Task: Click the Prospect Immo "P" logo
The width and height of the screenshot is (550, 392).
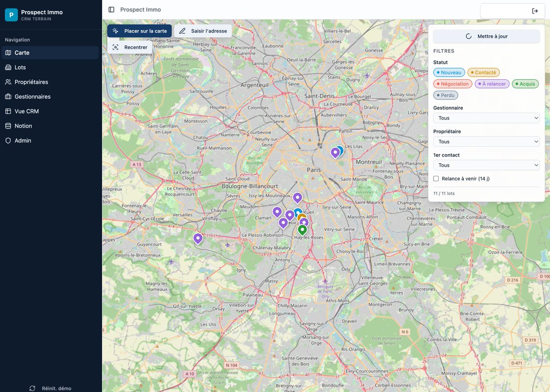Action: pos(11,15)
